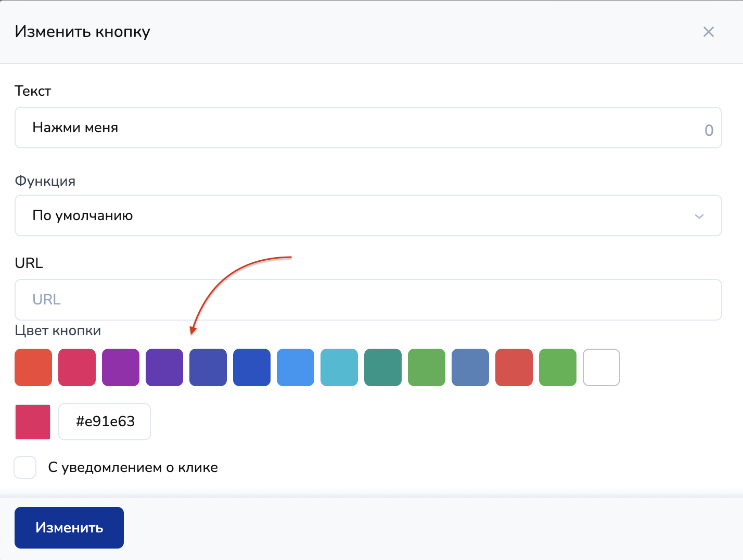The image size is (743, 560).
Task: Choose the light sky blue swatch
Action: pyautogui.click(x=296, y=367)
